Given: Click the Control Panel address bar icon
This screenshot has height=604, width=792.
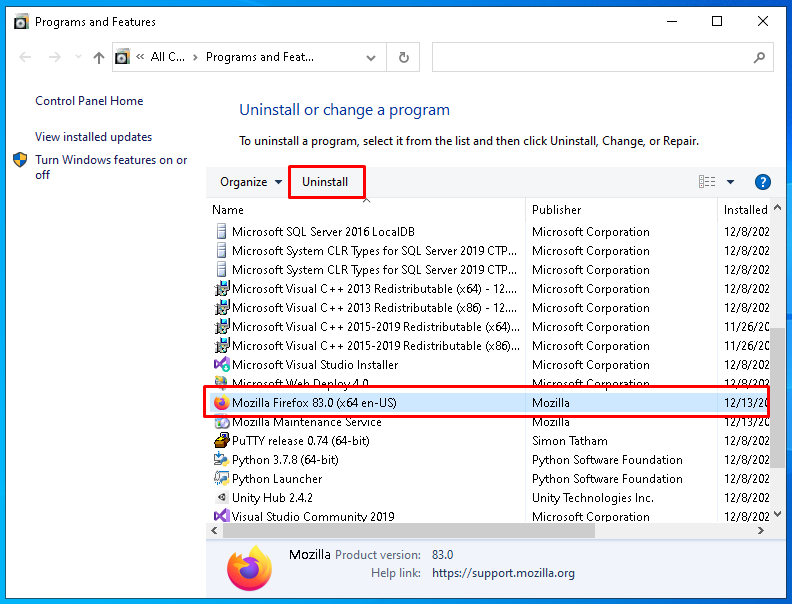Looking at the screenshot, I should click(x=122, y=57).
